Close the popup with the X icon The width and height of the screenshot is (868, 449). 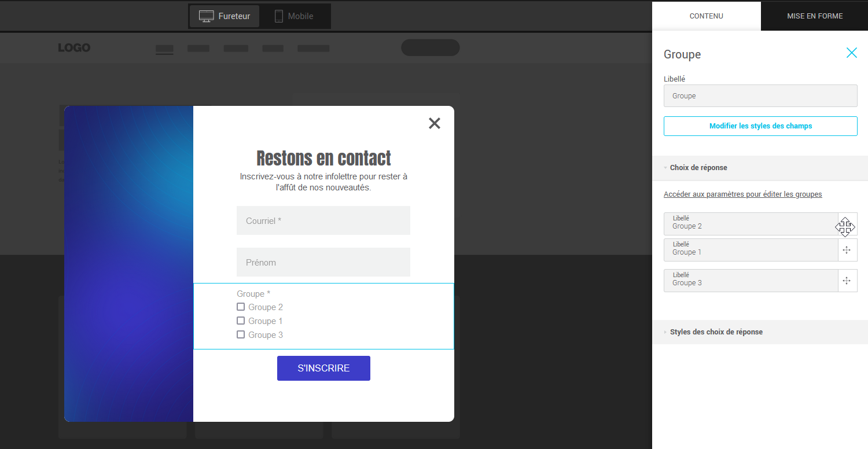[435, 123]
